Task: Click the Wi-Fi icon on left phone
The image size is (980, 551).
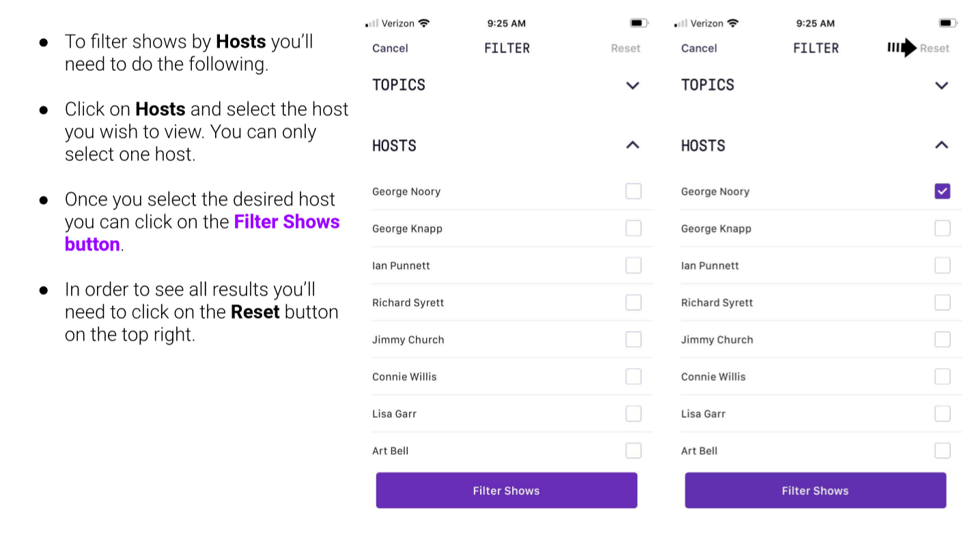Action: (424, 23)
